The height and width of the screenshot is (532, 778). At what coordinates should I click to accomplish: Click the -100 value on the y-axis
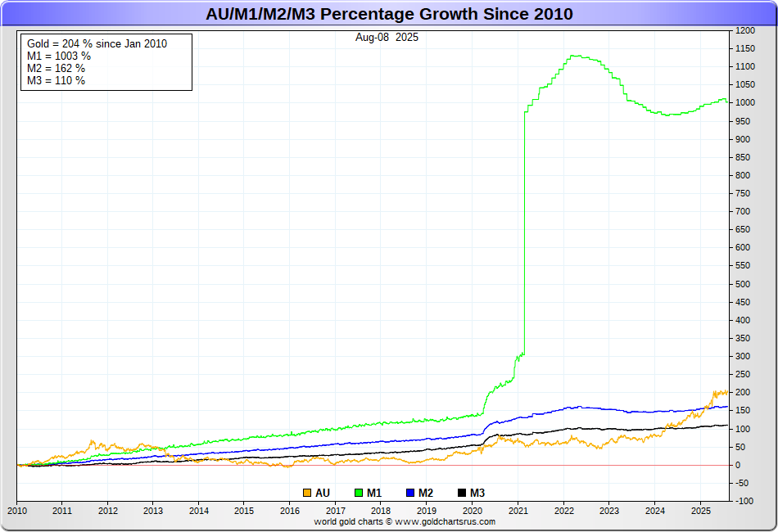(744, 501)
